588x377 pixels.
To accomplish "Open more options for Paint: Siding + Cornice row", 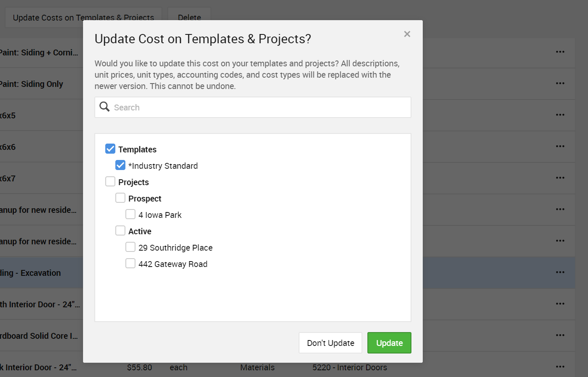I will 560,52.
